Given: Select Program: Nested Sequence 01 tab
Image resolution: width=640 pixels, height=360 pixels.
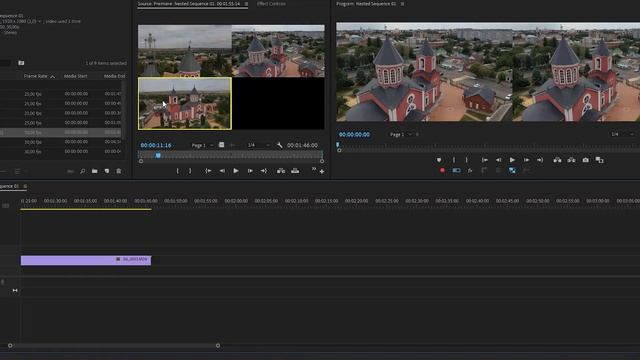Looking at the screenshot, I should click(366, 4).
